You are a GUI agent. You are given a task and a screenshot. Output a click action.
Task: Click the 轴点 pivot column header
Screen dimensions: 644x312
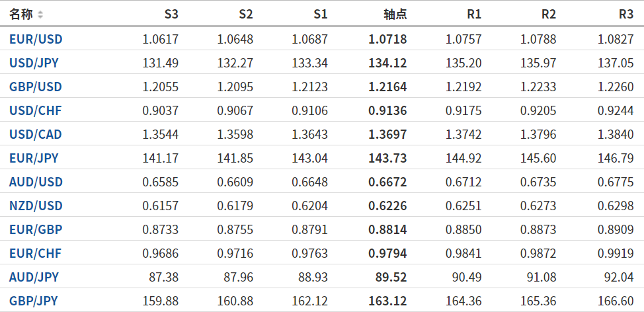point(395,14)
